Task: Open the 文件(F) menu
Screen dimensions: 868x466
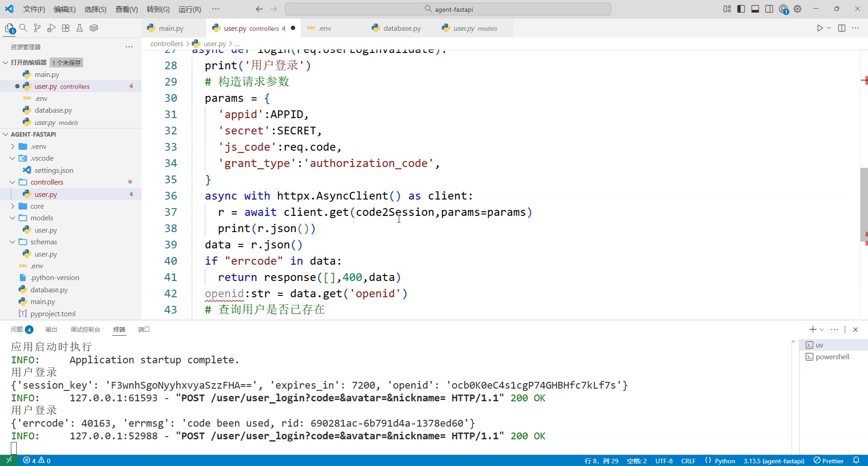Action: (x=34, y=9)
